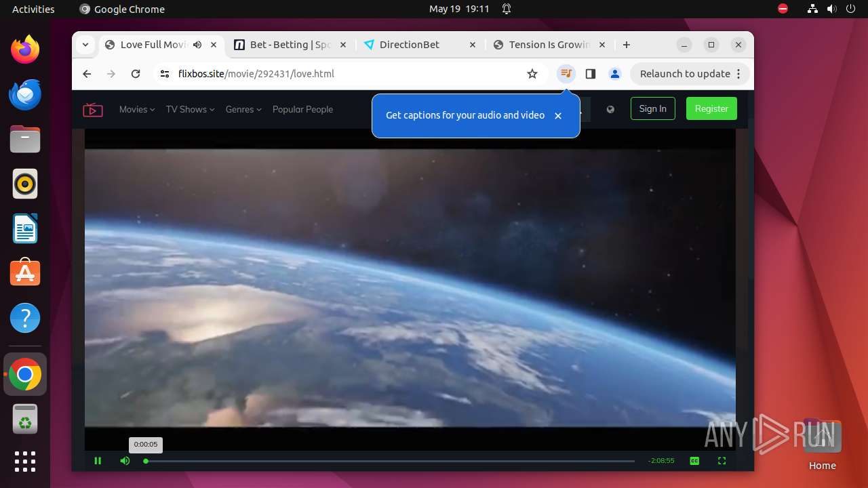Screen dimensions: 868x488
Task: Click Relaunch to update button
Action: [690, 74]
